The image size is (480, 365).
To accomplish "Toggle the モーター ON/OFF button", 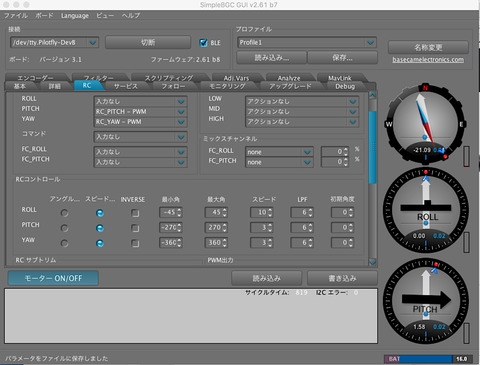I will [x=53, y=278].
